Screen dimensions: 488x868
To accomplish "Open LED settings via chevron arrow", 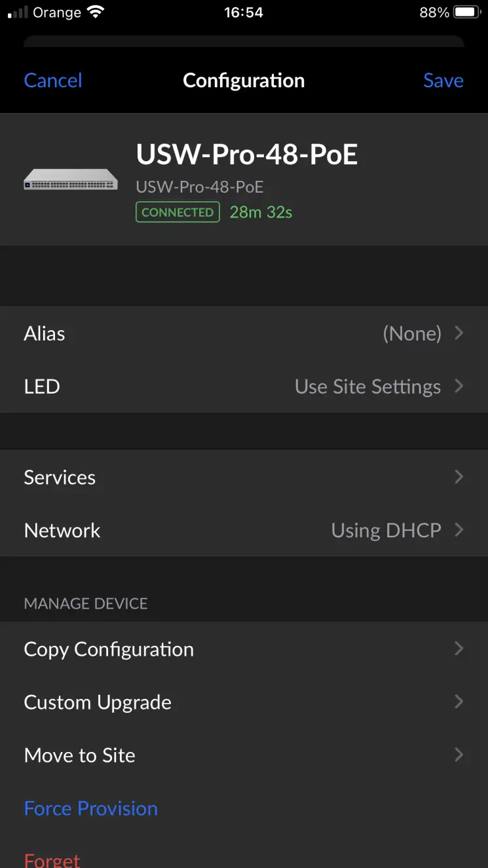I will coord(459,387).
